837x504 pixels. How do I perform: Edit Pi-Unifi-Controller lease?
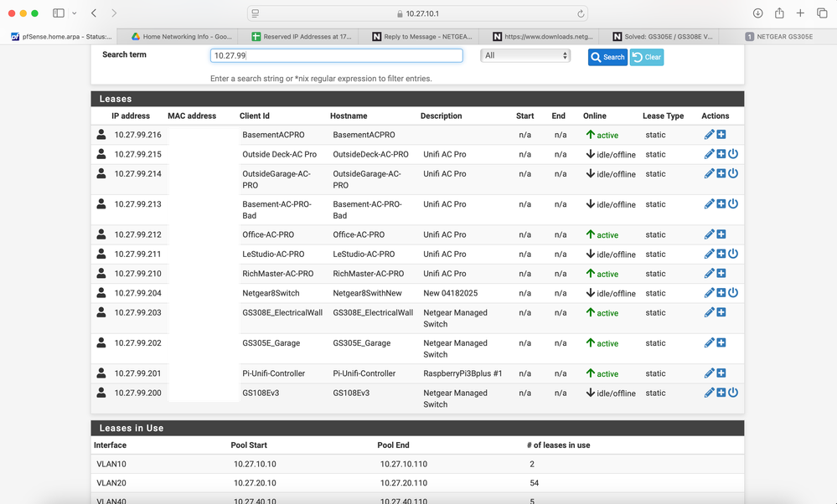click(709, 373)
